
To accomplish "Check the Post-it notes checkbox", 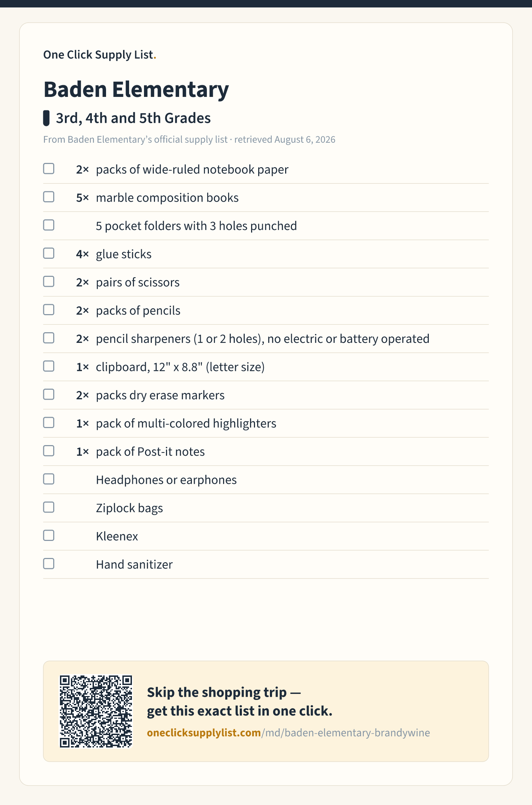I will pos(49,451).
